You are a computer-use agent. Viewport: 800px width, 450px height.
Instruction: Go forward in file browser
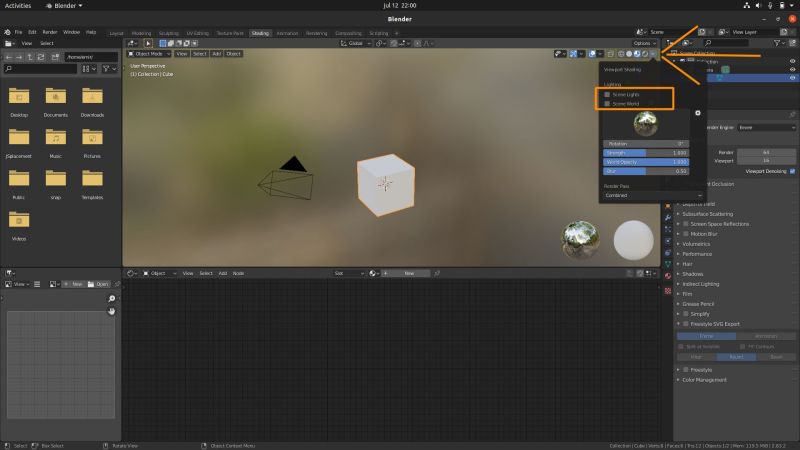point(19,57)
